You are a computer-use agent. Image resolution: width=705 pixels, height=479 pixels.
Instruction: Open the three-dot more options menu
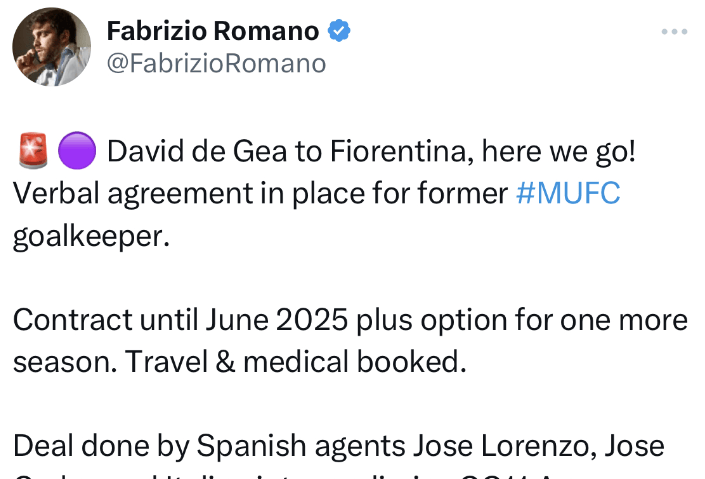pyautogui.click(x=674, y=32)
